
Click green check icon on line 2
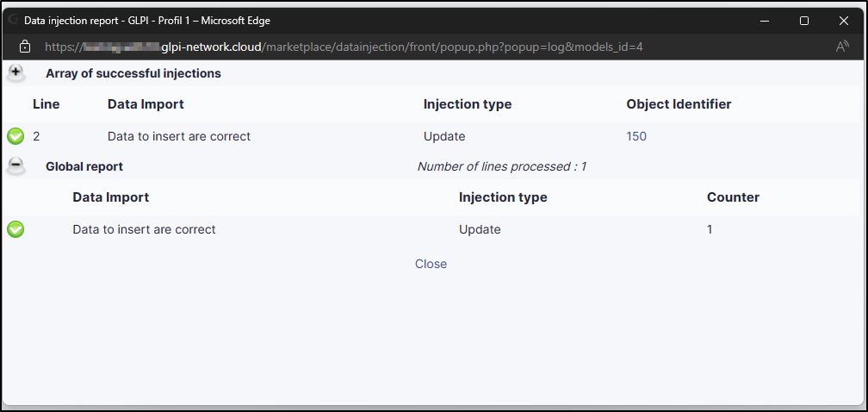tap(15, 136)
